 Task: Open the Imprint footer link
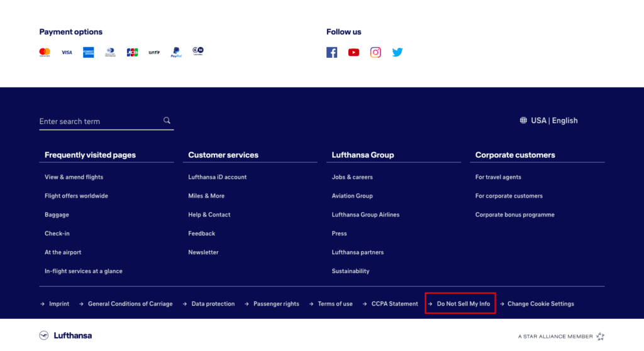tap(59, 304)
